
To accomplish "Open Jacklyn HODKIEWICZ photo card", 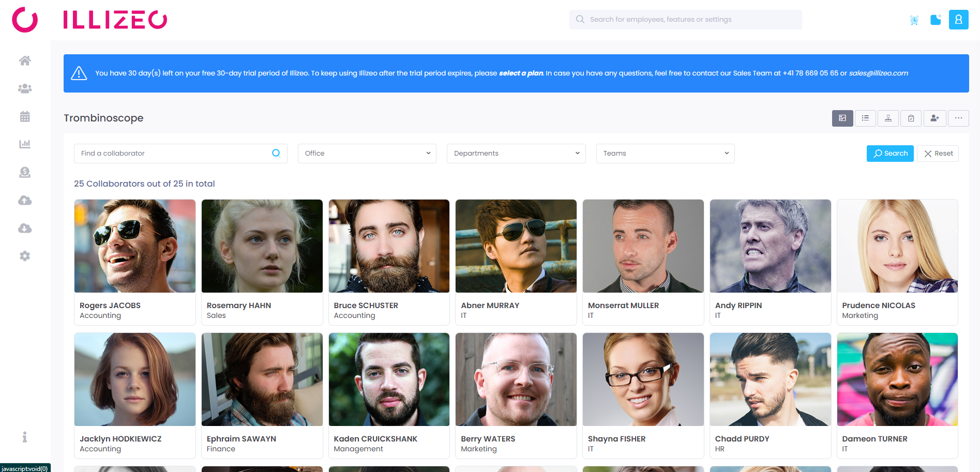I will 135,395.
